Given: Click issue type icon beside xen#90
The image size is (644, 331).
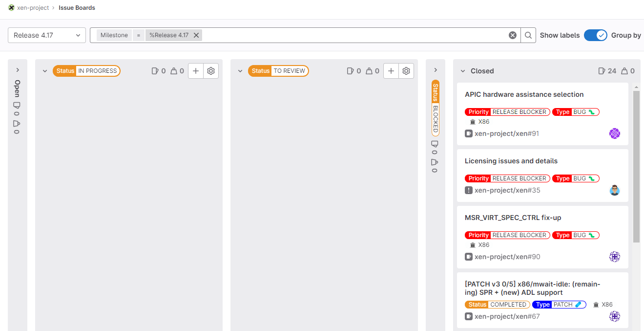Looking at the screenshot, I should point(469,257).
